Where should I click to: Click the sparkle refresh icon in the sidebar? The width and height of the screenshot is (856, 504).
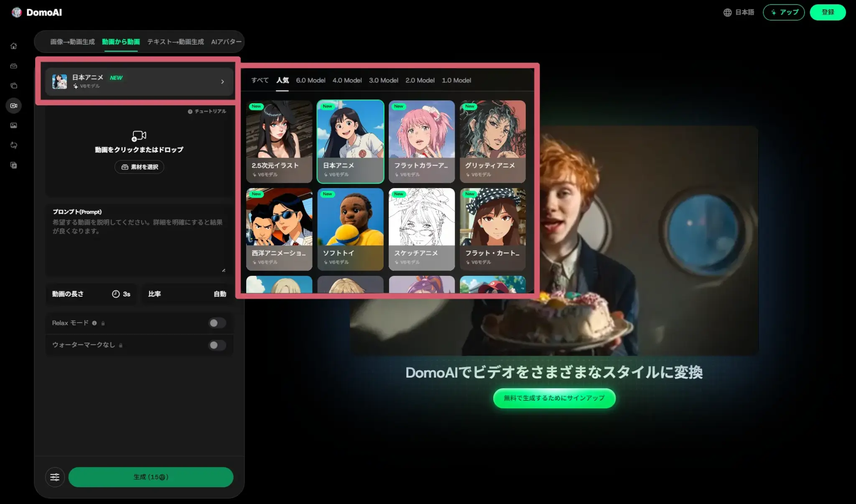click(14, 145)
